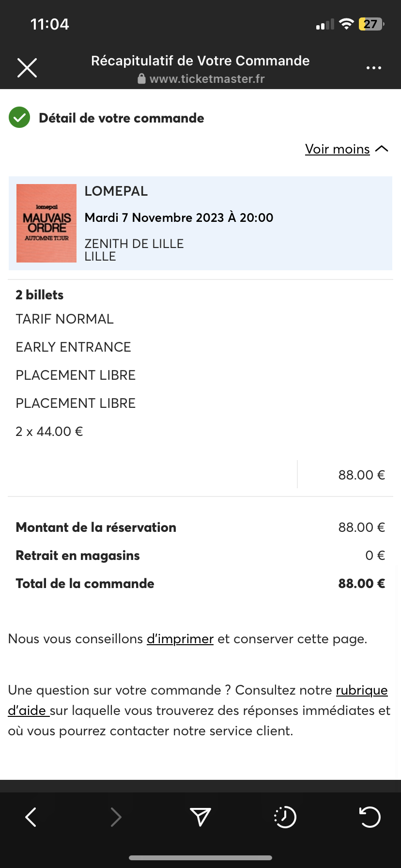This screenshot has height=868, width=401.
Task: Tap the battery indicator in status bar
Action: (x=371, y=24)
